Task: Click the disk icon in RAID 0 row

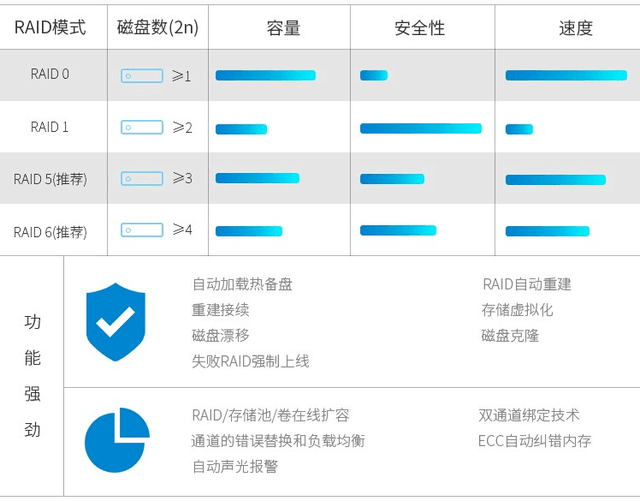Action: (x=142, y=76)
